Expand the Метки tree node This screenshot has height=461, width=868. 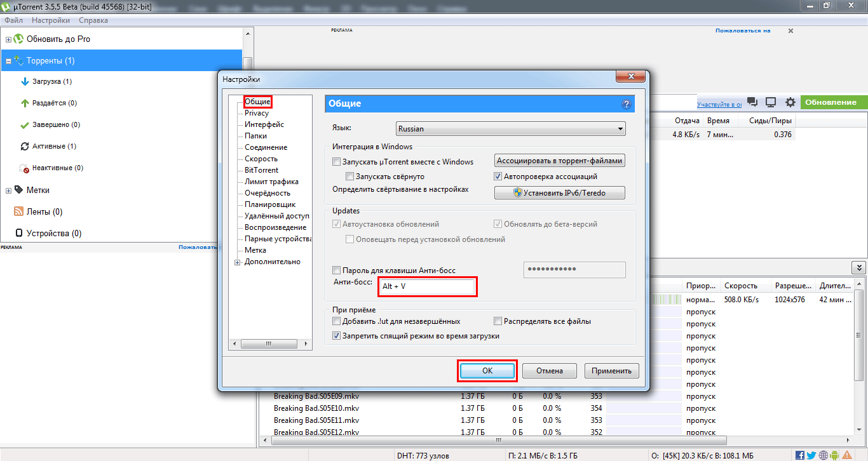click(x=8, y=190)
